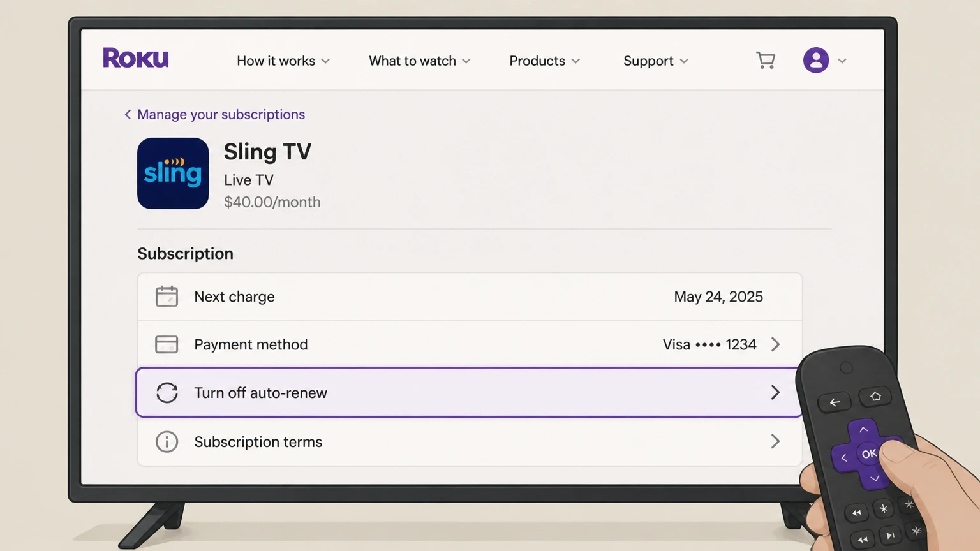Open chevron on Turn off auto-renew row

[x=775, y=392]
